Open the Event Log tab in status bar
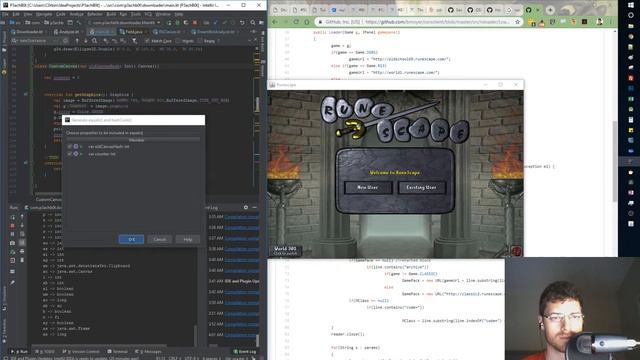 tap(245, 351)
